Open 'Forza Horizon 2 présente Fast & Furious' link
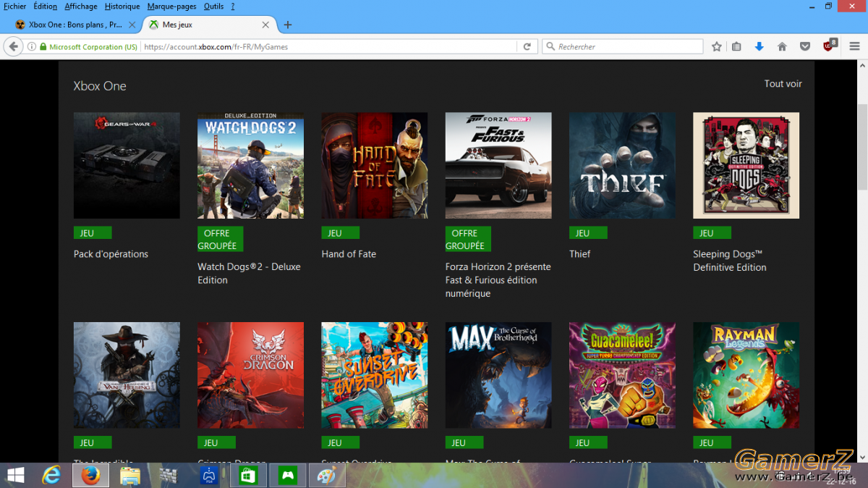The image size is (868, 488). pos(498,280)
